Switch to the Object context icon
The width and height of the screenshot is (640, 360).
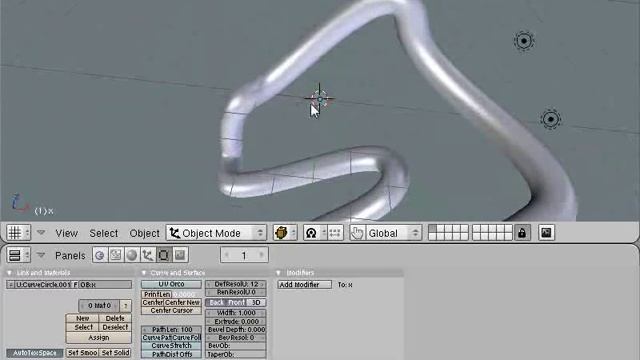[x=147, y=255]
